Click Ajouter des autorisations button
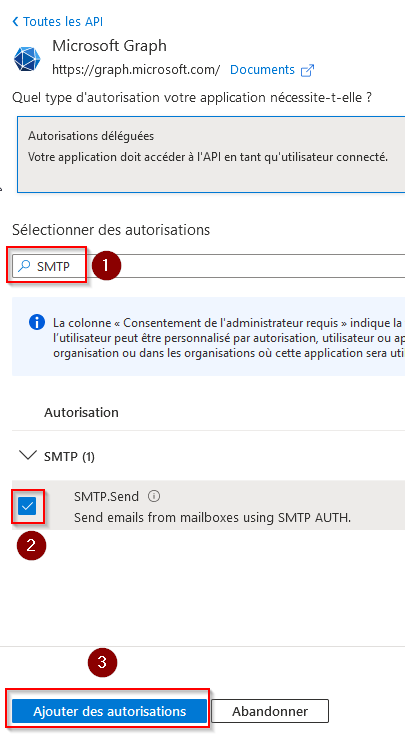405x734 pixels. (x=109, y=712)
